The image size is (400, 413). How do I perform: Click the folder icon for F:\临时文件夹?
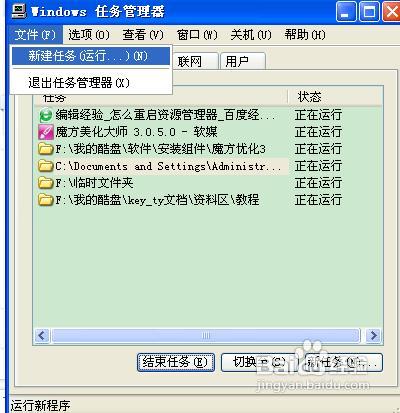46,183
